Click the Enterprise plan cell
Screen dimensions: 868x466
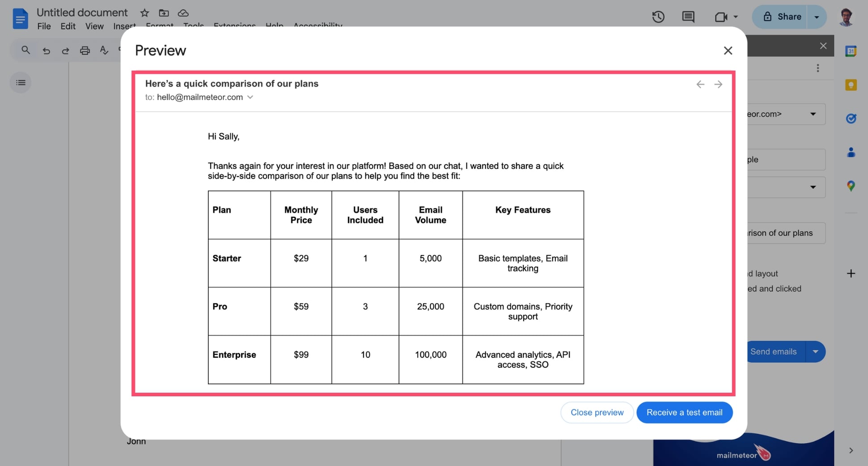coord(239,359)
